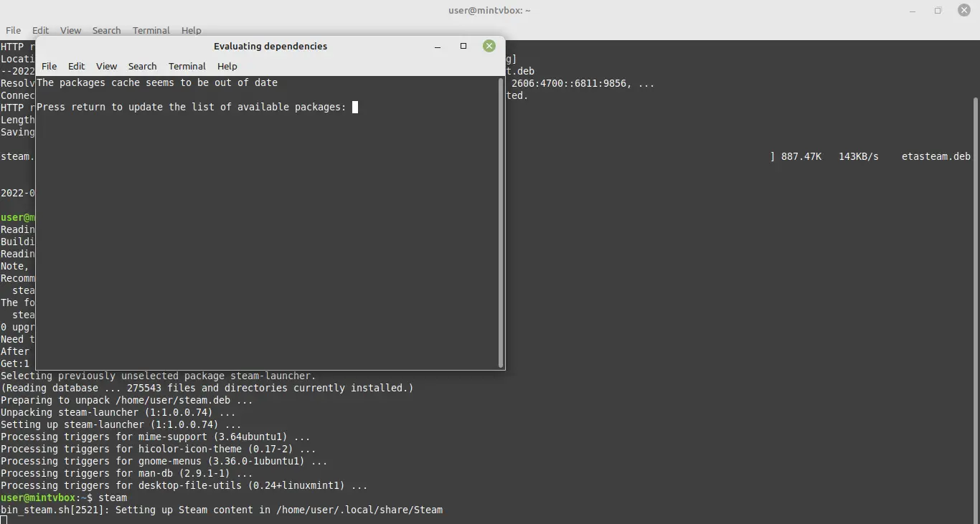Minimize the Evaluating dependencies window
Screen dimensions: 980x524
point(438,46)
